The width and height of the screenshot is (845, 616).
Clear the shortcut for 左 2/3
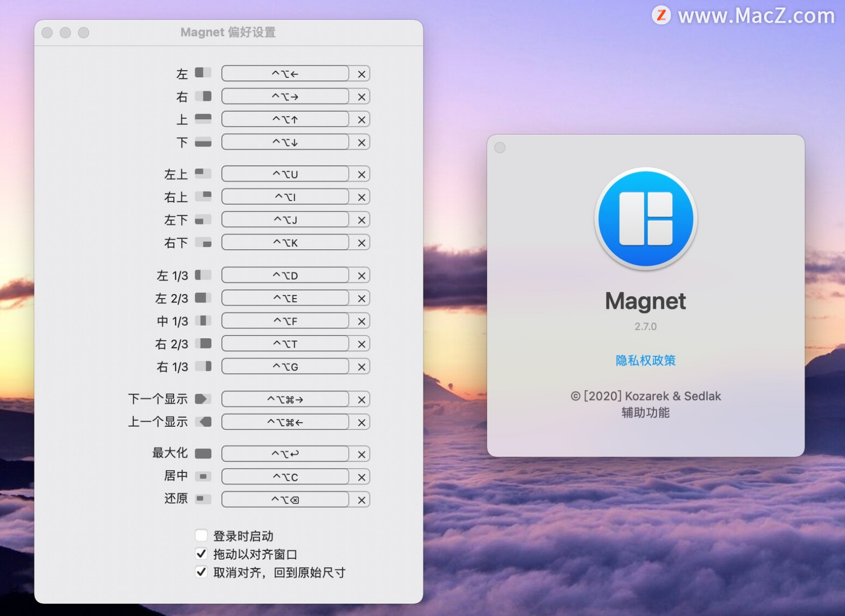click(362, 298)
